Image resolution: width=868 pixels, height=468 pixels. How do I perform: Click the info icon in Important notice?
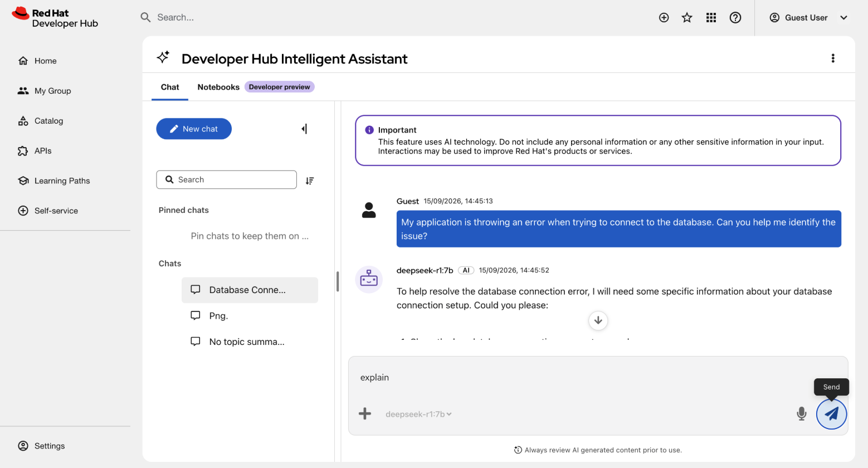[369, 130]
